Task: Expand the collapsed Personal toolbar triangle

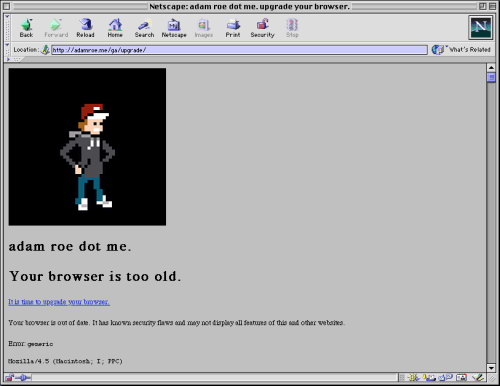Action: 8,59
